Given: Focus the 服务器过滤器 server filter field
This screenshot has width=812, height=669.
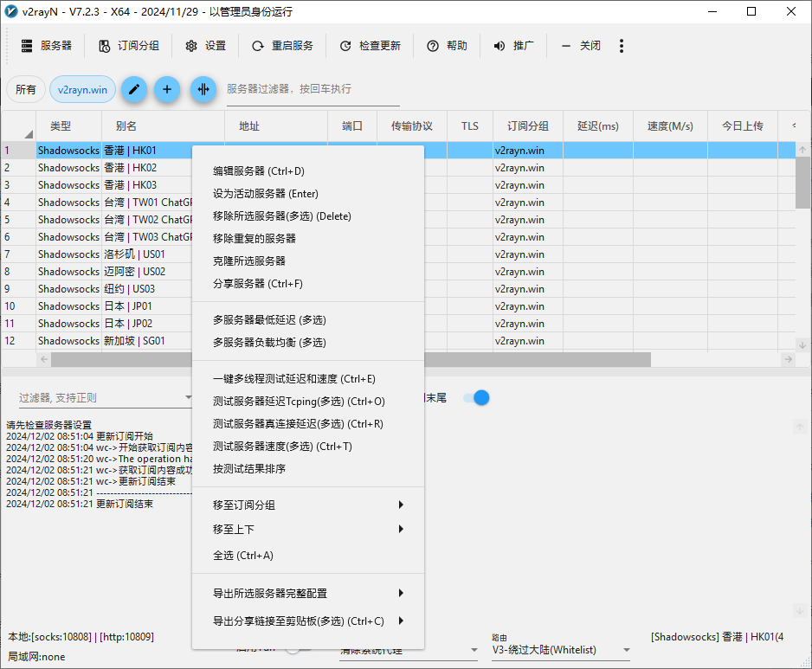Looking at the screenshot, I should 313,89.
